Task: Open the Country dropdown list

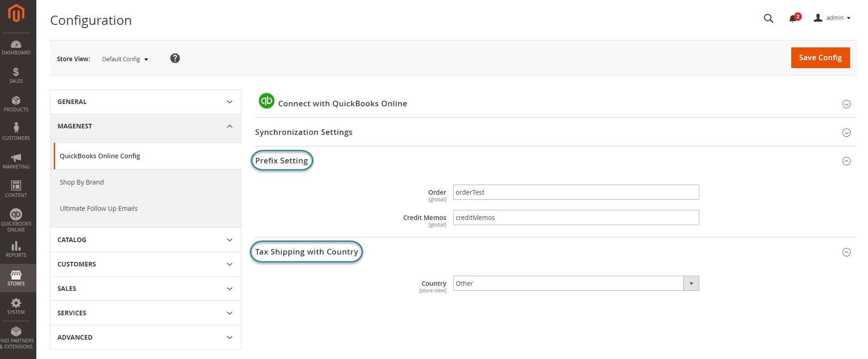Action: click(x=576, y=284)
